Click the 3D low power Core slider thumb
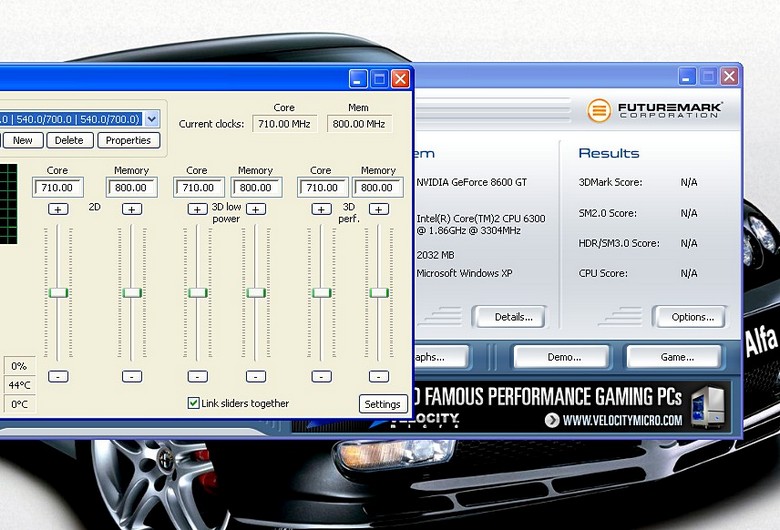The image size is (780, 530). point(197,293)
